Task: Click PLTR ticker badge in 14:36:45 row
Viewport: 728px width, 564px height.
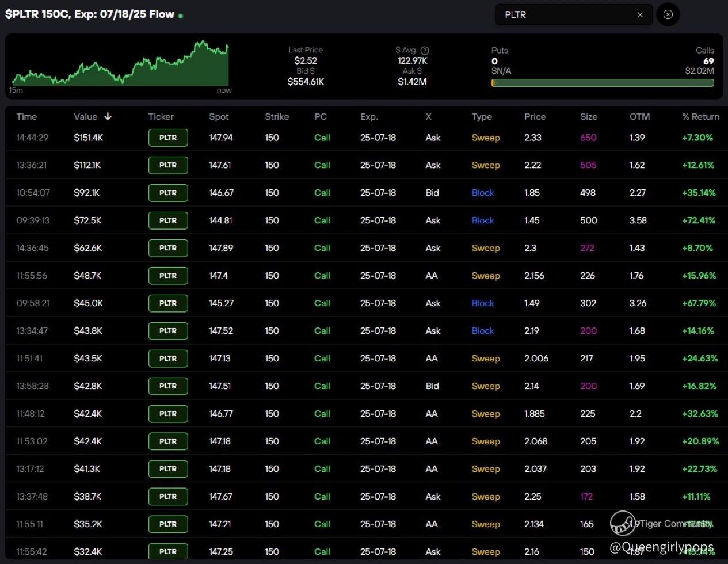Action: 168,248
